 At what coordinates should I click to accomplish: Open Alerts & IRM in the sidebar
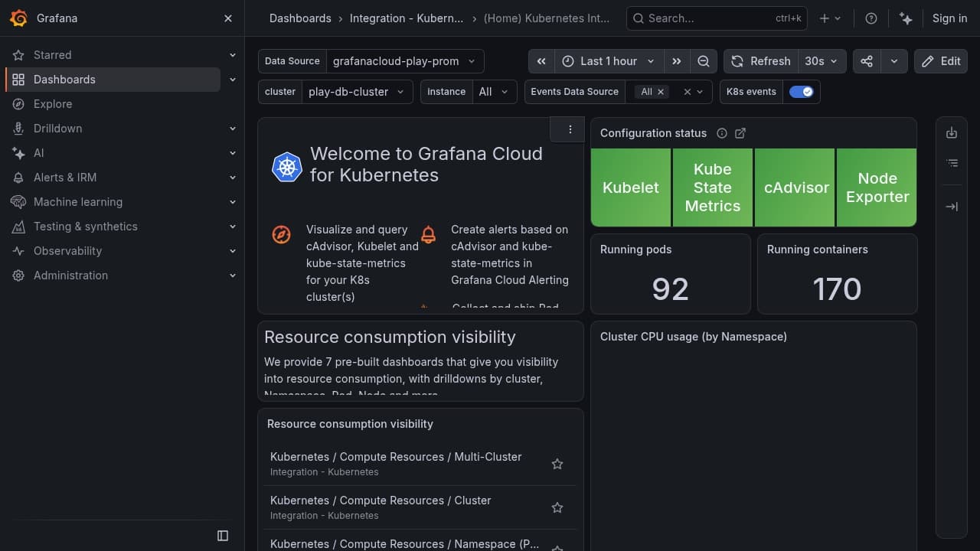65,178
